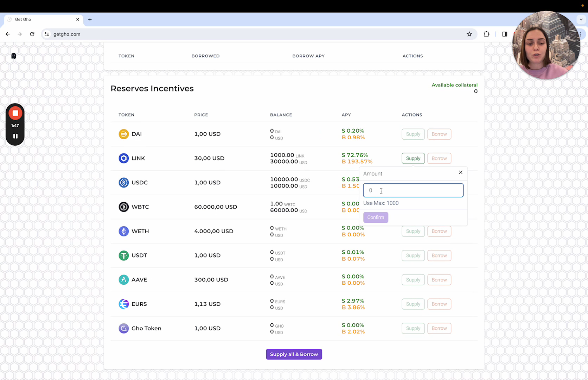This screenshot has width=588, height=380.
Task: Go back in browser history
Action: click(8, 34)
